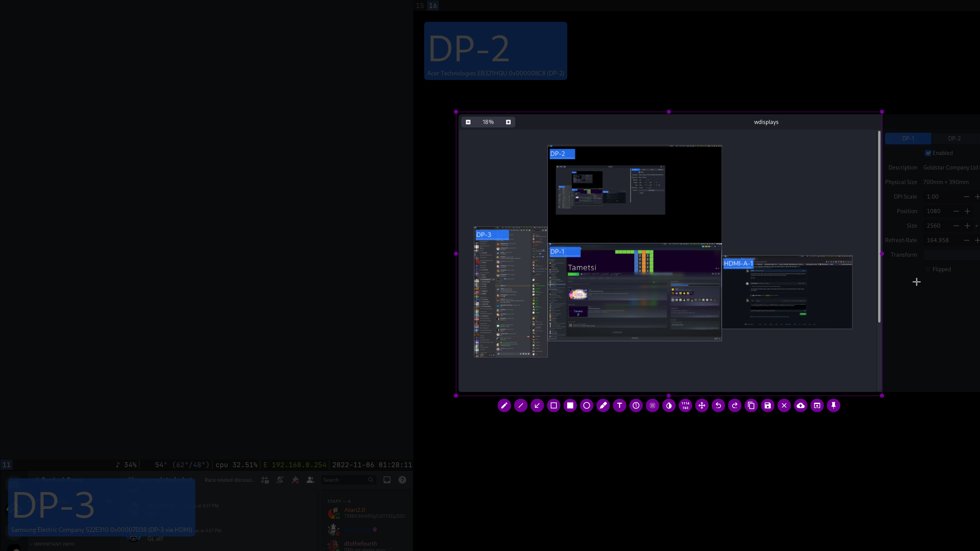
Task: Select the pixelate blur tool
Action: click(x=652, y=406)
